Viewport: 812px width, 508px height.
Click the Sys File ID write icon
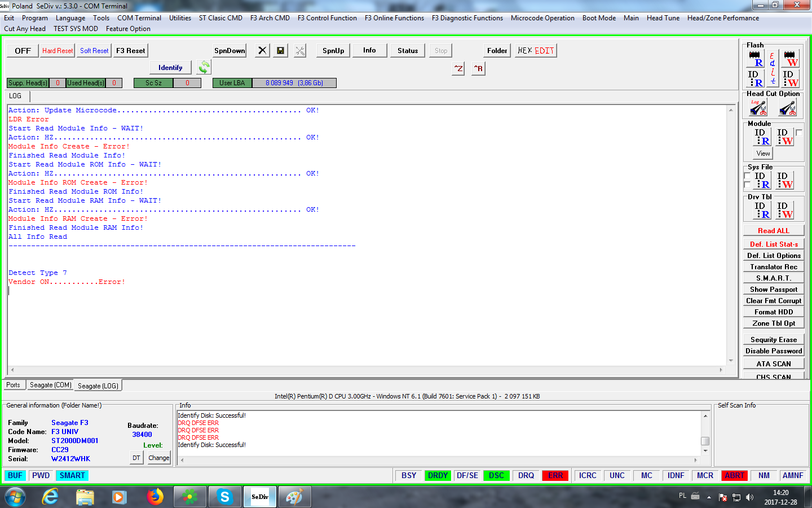click(x=785, y=181)
